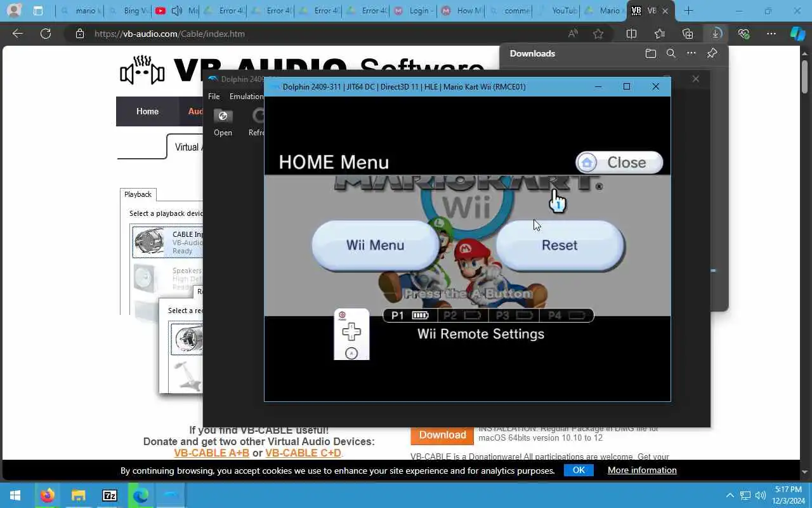The height and width of the screenshot is (508, 812).
Task: Select CABLE Input playback device
Action: (x=167, y=243)
